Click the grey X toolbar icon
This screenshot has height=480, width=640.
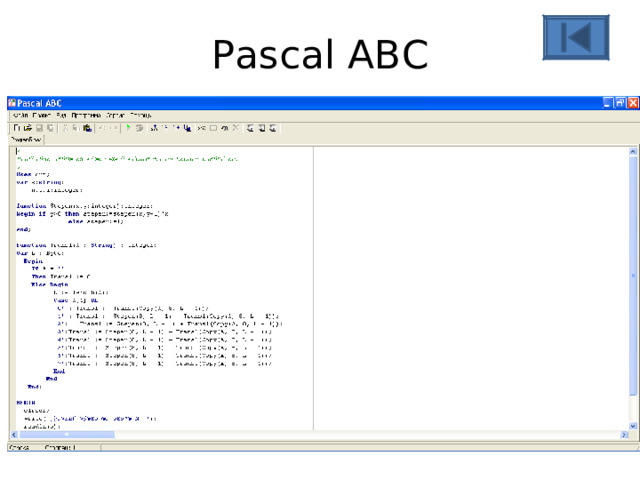(236, 128)
